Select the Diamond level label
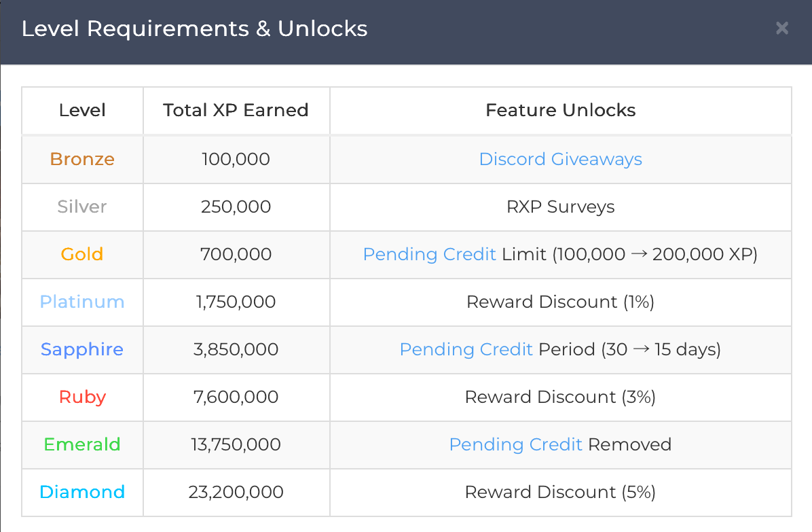This screenshot has height=532, width=812. coord(81,492)
